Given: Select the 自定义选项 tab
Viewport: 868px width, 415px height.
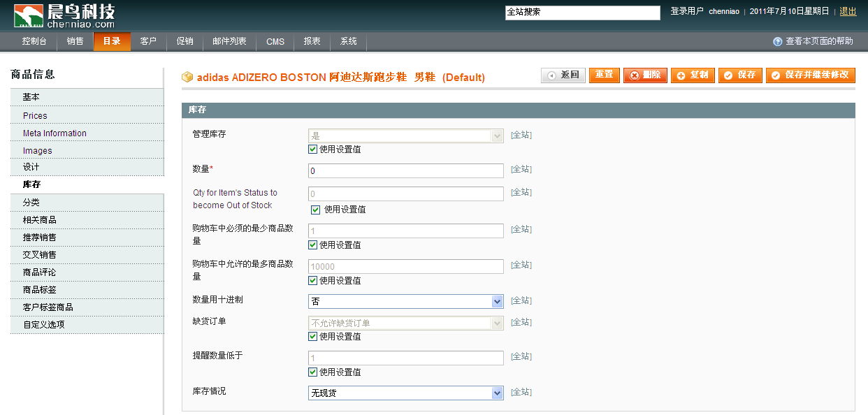Looking at the screenshot, I should click(x=87, y=324).
